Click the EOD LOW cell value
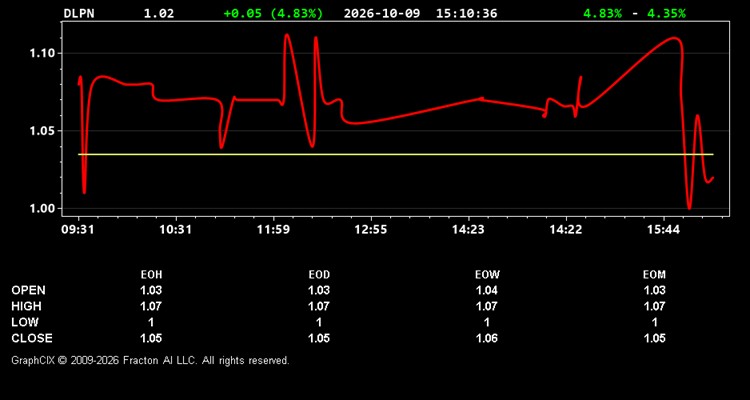The width and height of the screenshot is (750, 400). [319, 322]
